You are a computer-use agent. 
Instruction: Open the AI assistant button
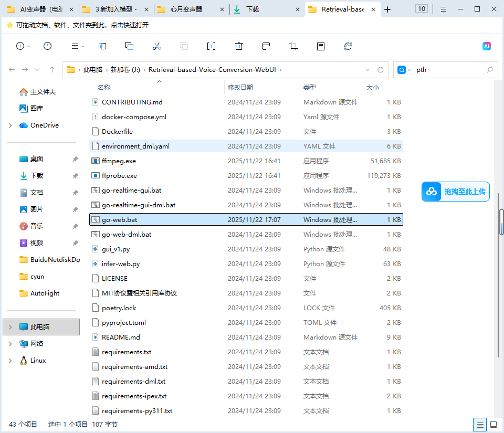(x=487, y=46)
